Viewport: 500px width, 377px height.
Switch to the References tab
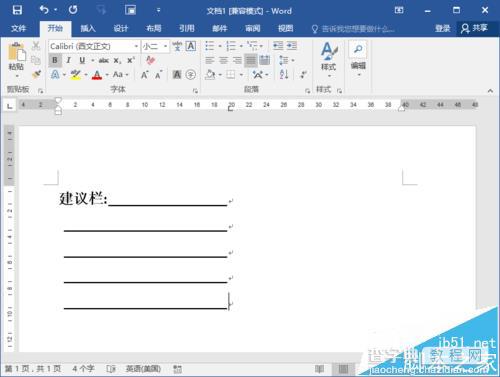click(187, 29)
